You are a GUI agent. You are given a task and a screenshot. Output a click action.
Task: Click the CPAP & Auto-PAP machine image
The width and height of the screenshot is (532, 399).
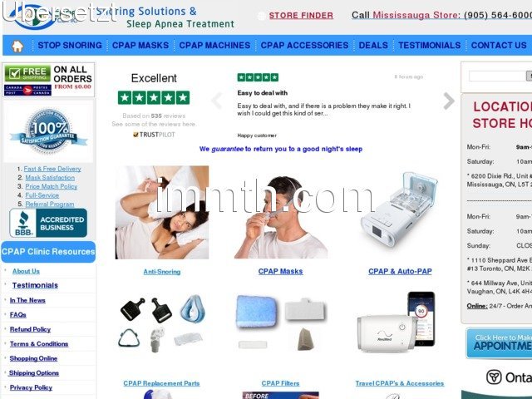[399, 211]
